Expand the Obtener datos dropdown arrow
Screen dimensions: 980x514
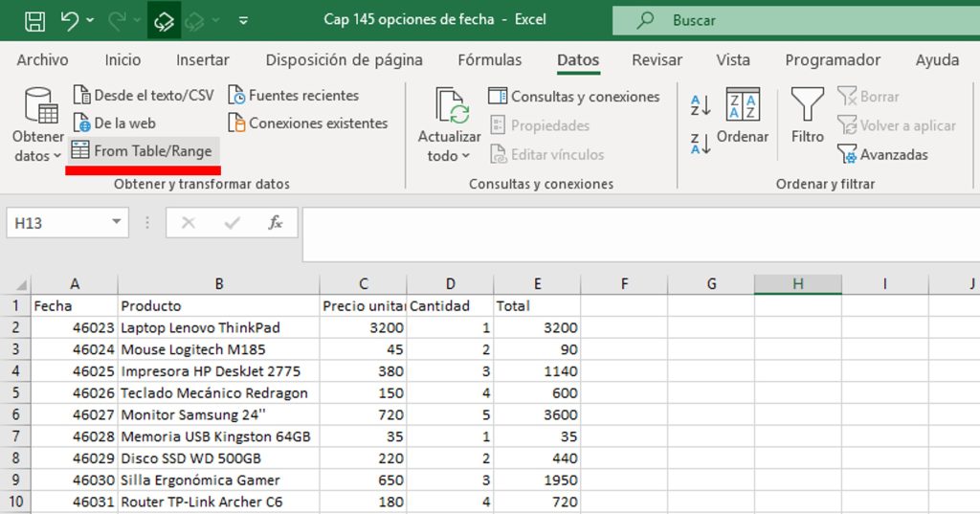point(56,156)
